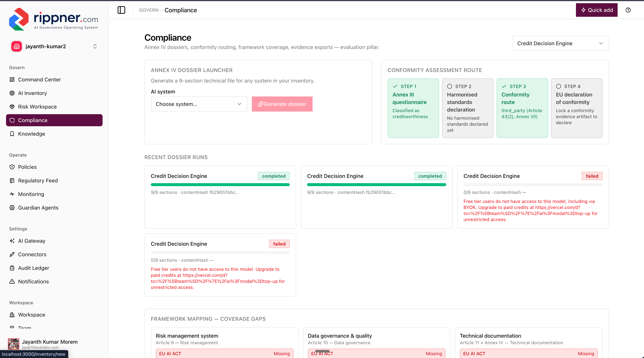Click the AI Inventory chip icon

(12, 93)
